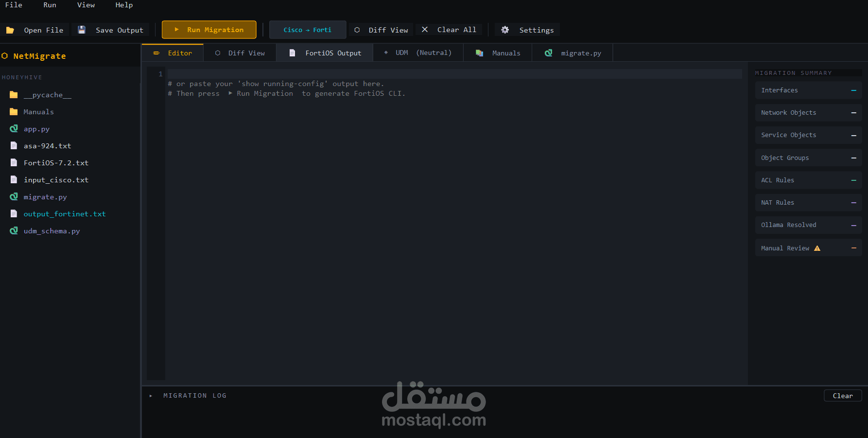Click the toolbar Diff View label
The image size is (868, 438).
388,30
